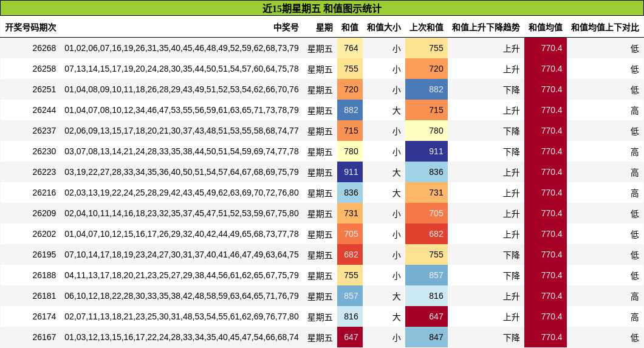Select winning numbers starting 01,04,08,09,10

(182, 89)
